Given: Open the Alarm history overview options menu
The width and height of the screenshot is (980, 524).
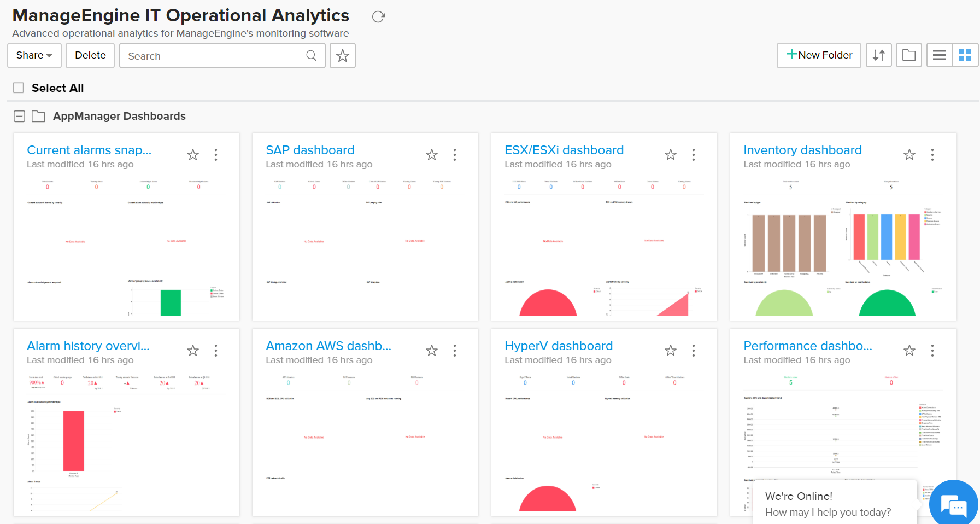Looking at the screenshot, I should click(x=216, y=351).
